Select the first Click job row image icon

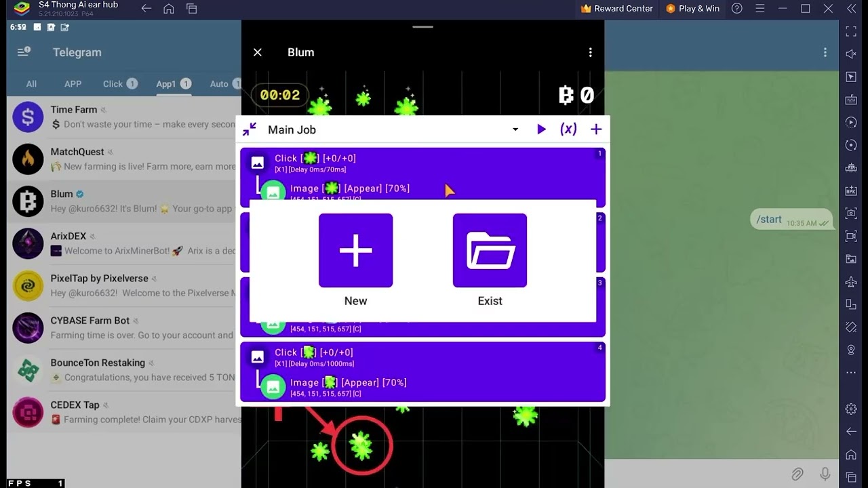tap(258, 163)
